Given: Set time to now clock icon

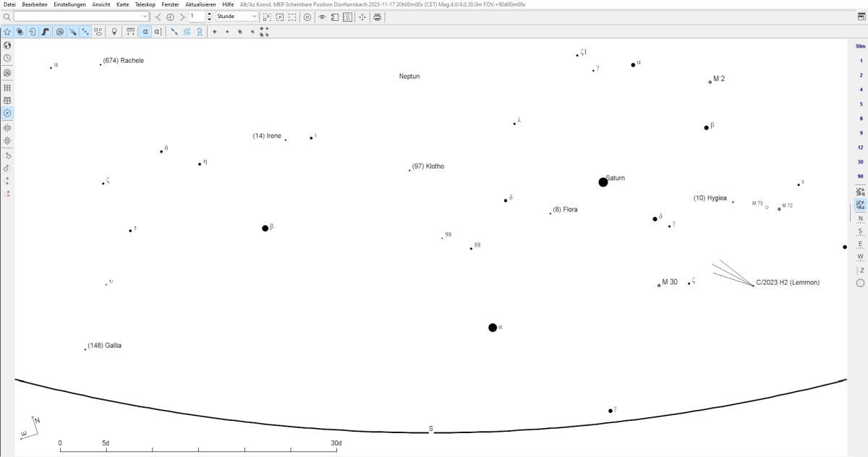Looking at the screenshot, I should click(x=170, y=16).
